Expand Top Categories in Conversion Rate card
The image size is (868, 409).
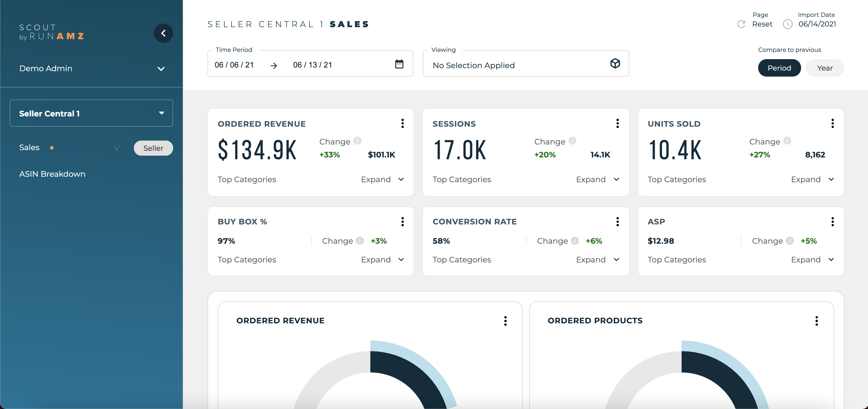(597, 259)
